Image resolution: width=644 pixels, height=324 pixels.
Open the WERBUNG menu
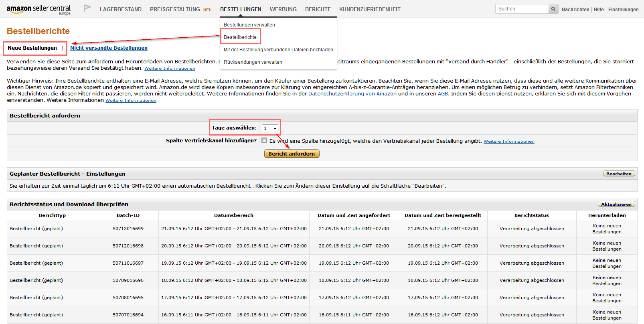(283, 9)
